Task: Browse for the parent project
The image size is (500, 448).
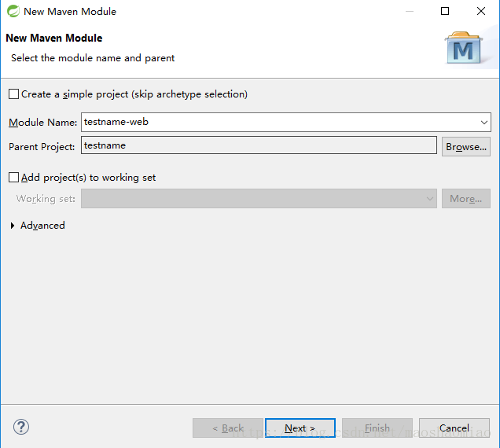Action: [466, 147]
